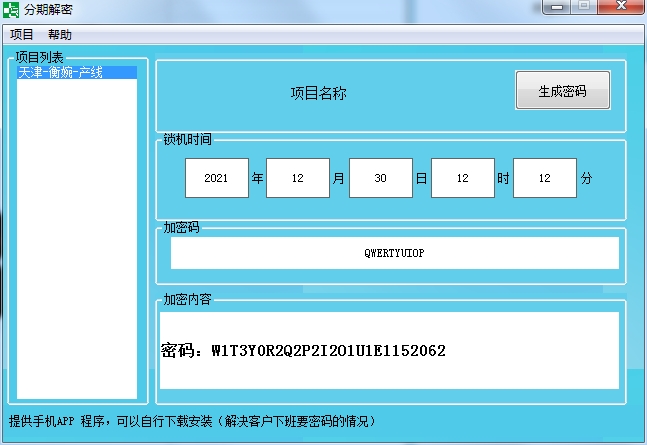647x445 pixels.
Task: Click the day field showing 30
Action: (380, 178)
